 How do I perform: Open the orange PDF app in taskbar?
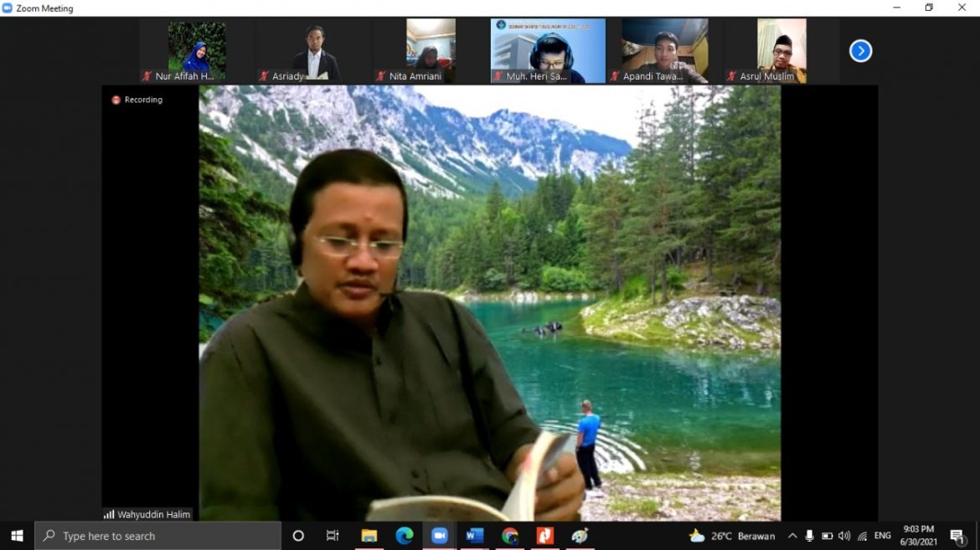tap(545, 536)
